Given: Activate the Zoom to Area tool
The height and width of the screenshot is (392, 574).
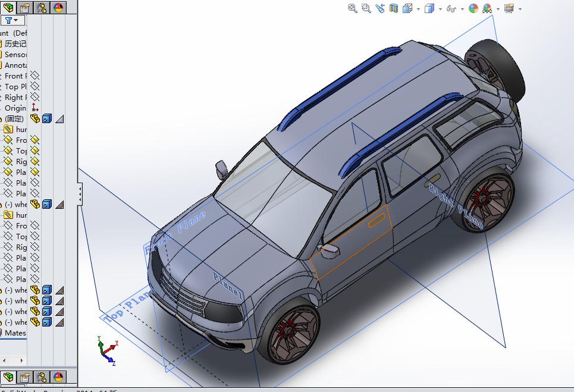Looking at the screenshot, I should point(365,8).
